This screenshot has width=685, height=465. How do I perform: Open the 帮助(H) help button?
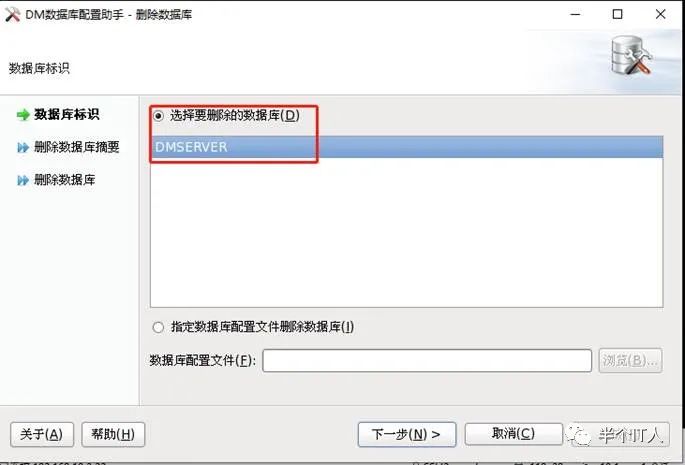click(x=113, y=434)
